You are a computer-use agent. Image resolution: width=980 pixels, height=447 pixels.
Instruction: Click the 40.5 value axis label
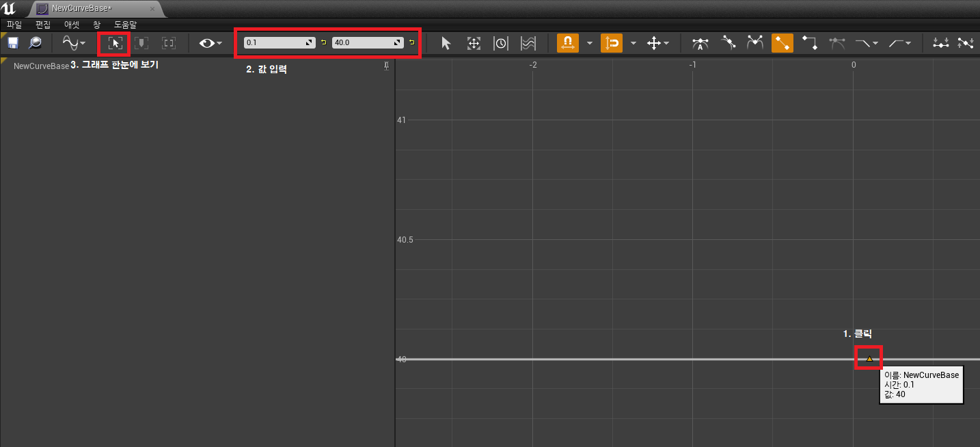[405, 240]
